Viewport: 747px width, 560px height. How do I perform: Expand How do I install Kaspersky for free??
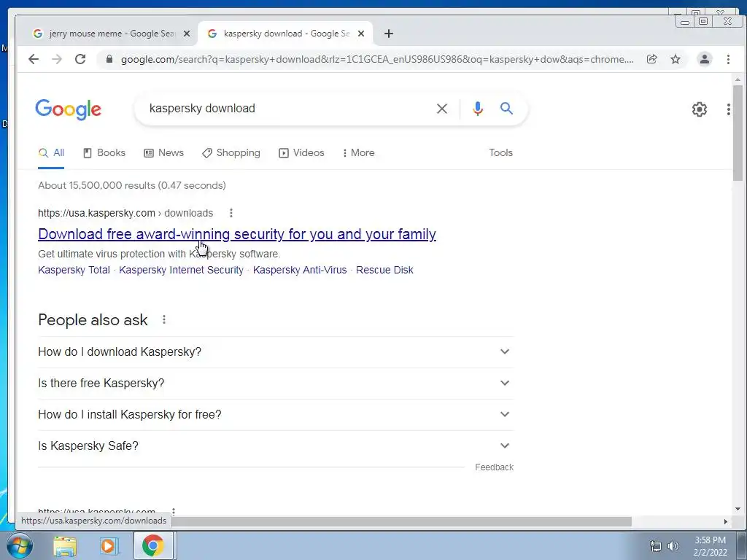[x=275, y=415]
